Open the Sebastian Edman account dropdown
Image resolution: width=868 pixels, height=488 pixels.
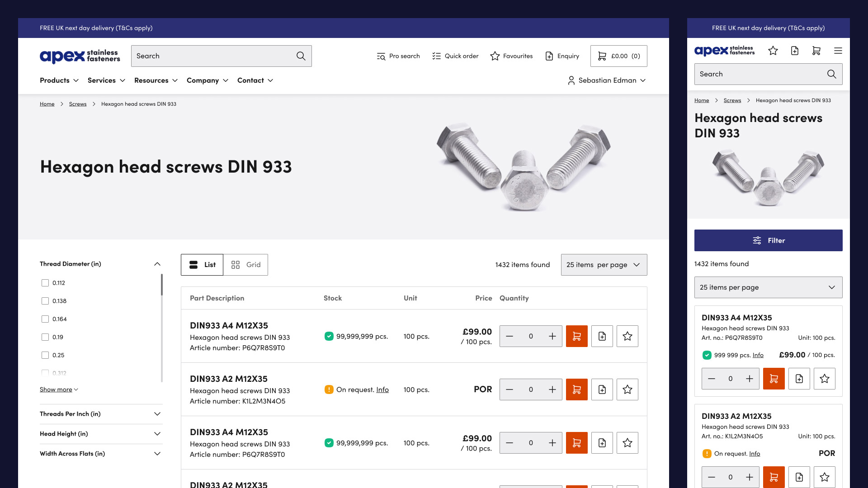pos(607,80)
